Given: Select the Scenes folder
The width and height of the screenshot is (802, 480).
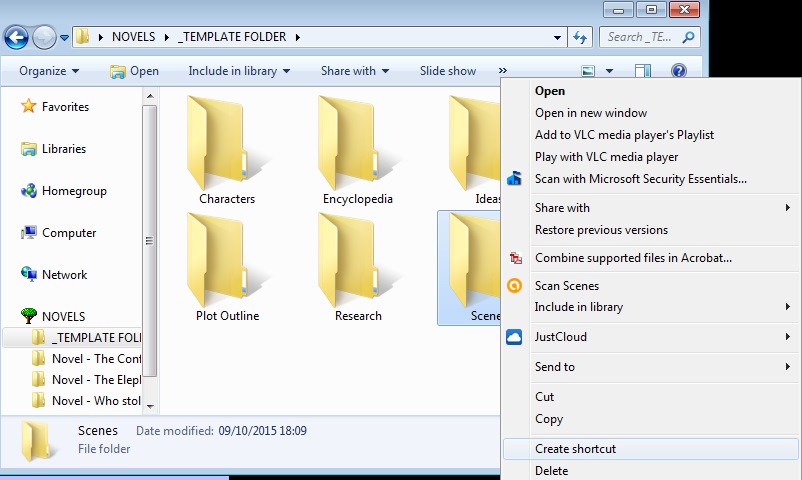Looking at the screenshot, I should [x=469, y=268].
